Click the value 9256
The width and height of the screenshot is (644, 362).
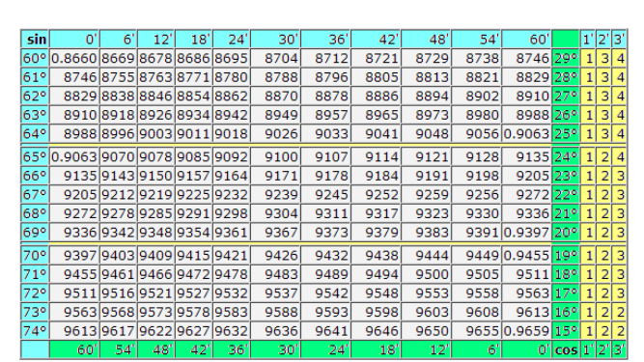(476, 195)
